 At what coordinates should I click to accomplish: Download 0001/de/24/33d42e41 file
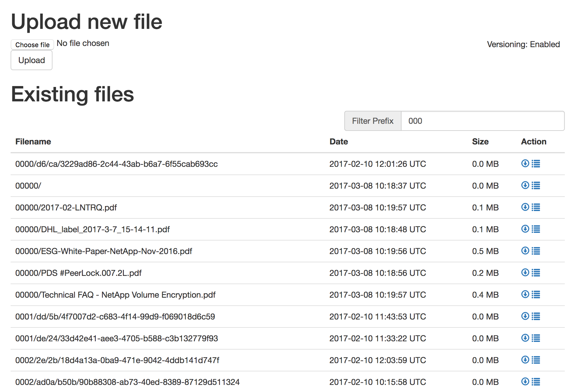tap(525, 338)
